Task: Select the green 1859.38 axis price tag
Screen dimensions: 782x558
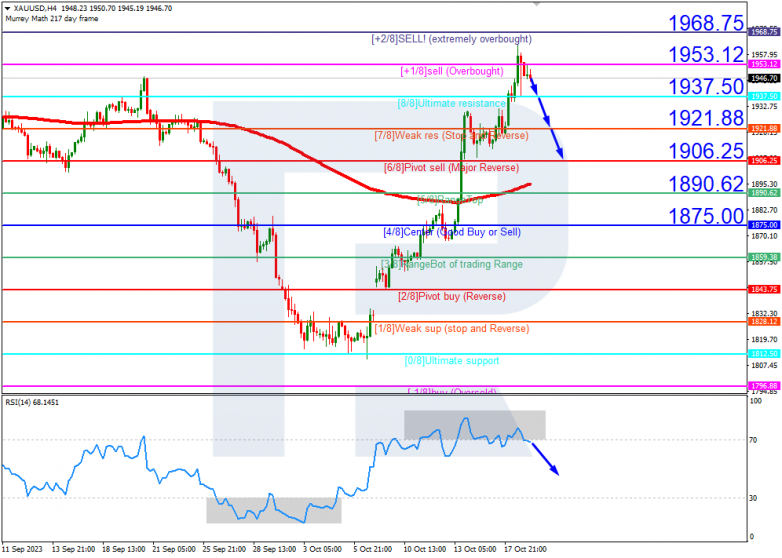Action: coord(764,257)
